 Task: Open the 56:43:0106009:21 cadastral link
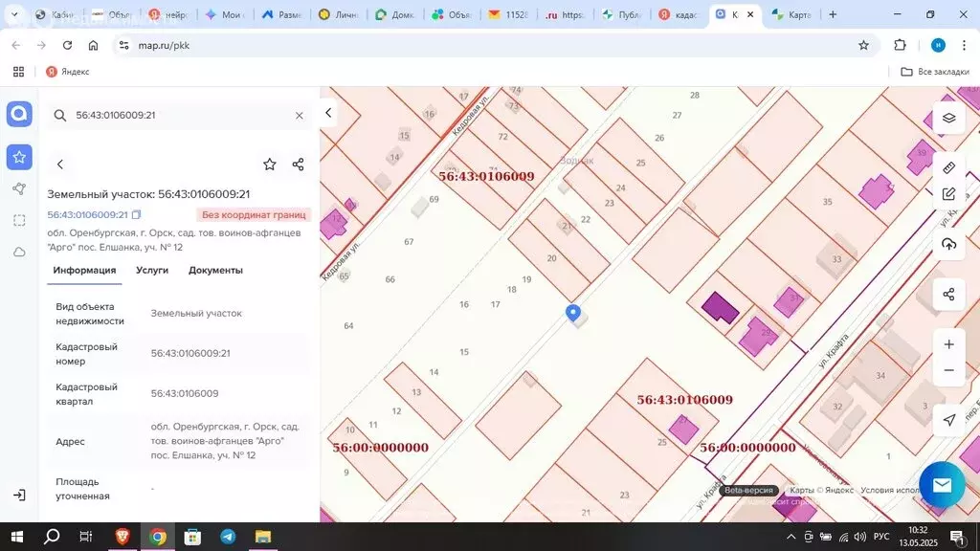(x=87, y=214)
